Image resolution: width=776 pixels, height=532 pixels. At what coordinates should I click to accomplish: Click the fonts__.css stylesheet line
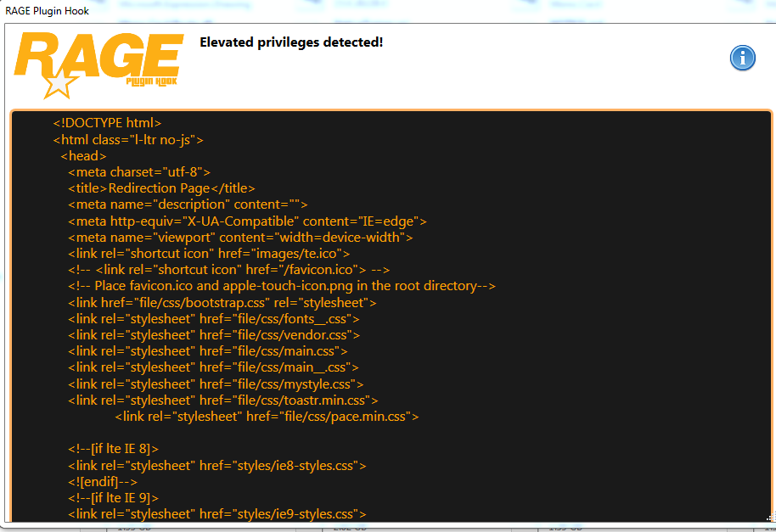pyautogui.click(x=213, y=319)
